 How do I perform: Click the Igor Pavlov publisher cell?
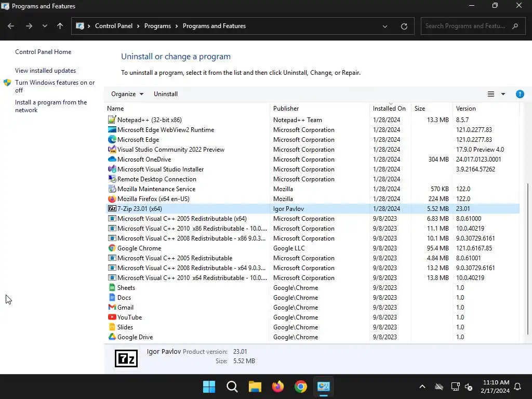(288, 209)
